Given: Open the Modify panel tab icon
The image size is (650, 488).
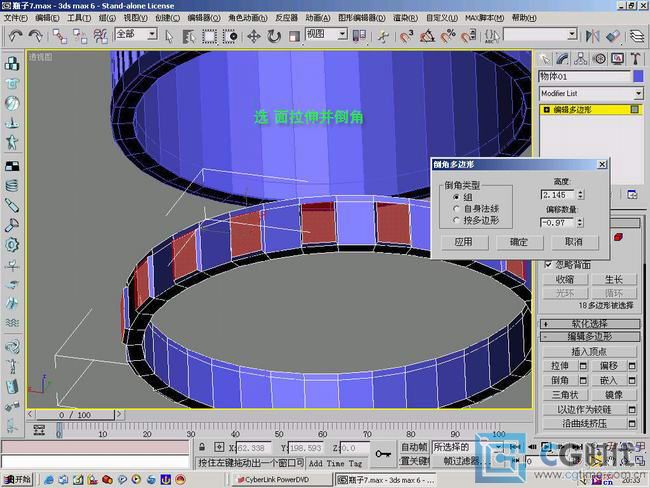Looking at the screenshot, I should pos(562,59).
